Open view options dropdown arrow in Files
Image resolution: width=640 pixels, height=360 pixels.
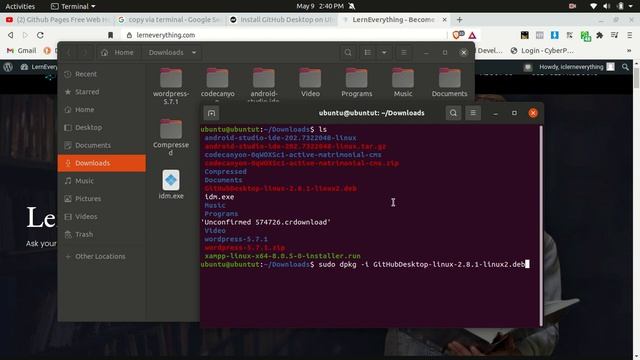[384, 53]
